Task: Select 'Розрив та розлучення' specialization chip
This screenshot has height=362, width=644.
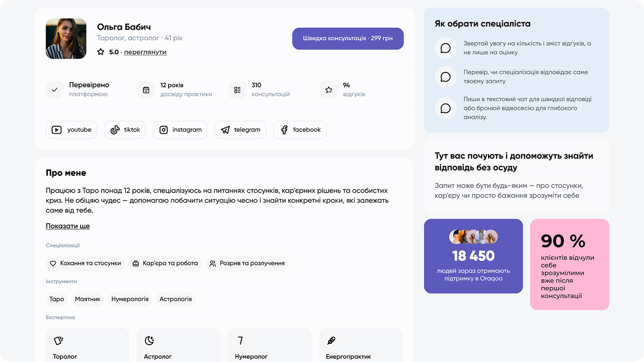Action: click(x=247, y=263)
